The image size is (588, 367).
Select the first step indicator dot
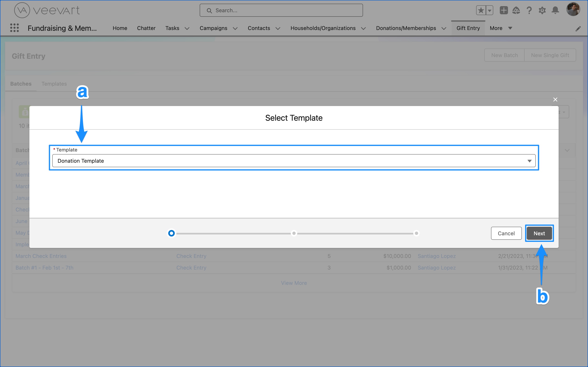(x=171, y=233)
